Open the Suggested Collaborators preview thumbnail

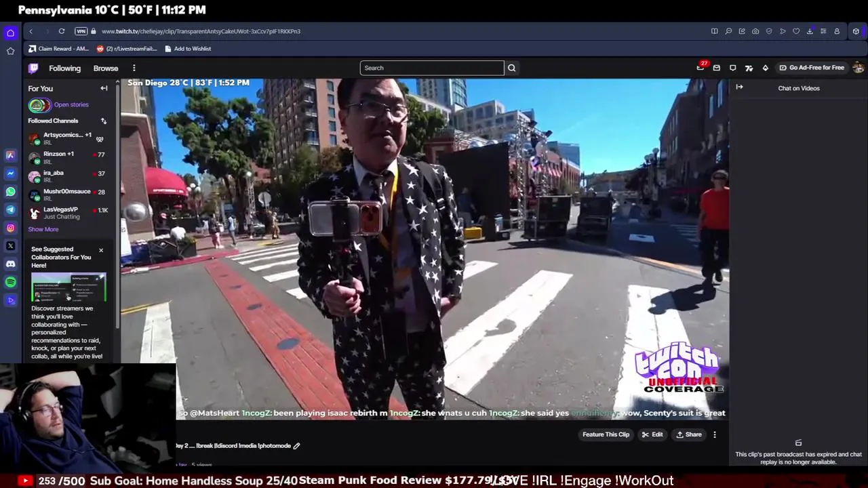pyautogui.click(x=68, y=287)
